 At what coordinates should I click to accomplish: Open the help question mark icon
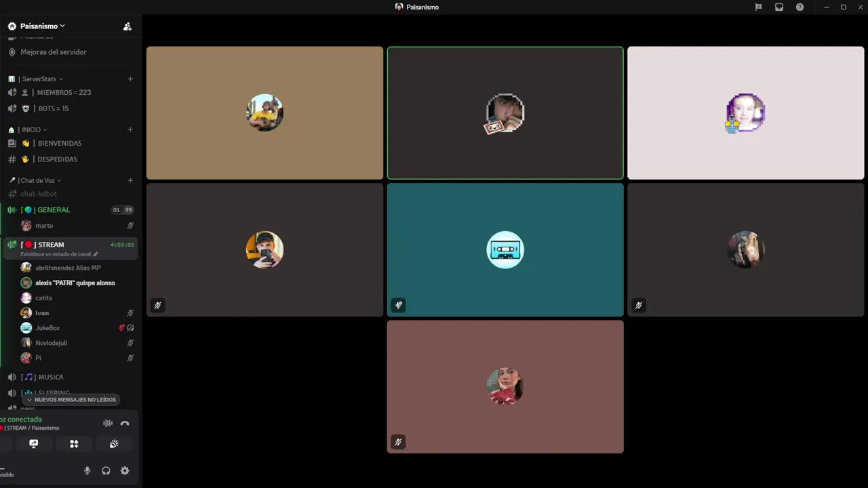pos(800,7)
